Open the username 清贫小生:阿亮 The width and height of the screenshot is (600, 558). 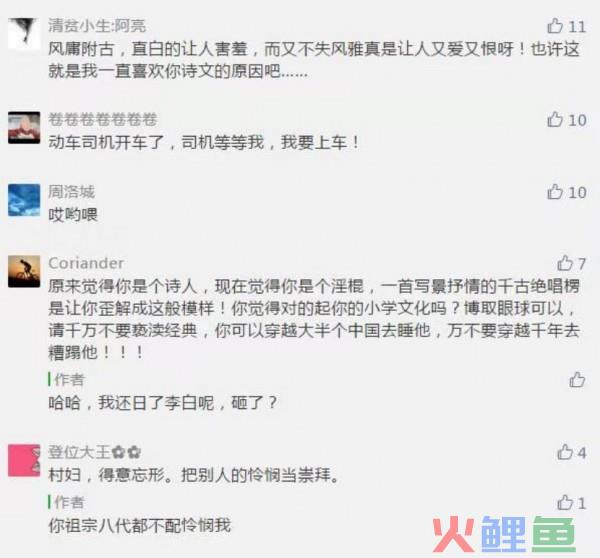[x=97, y=26]
